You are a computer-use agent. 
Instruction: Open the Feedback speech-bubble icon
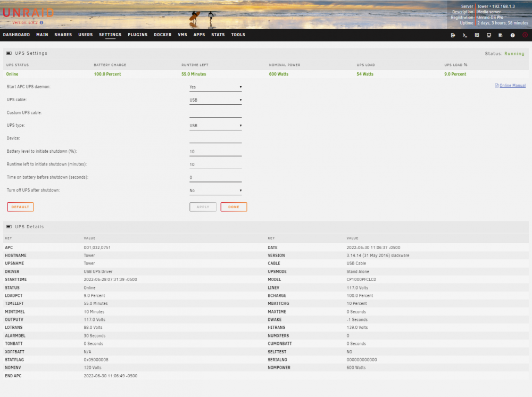pos(477,35)
